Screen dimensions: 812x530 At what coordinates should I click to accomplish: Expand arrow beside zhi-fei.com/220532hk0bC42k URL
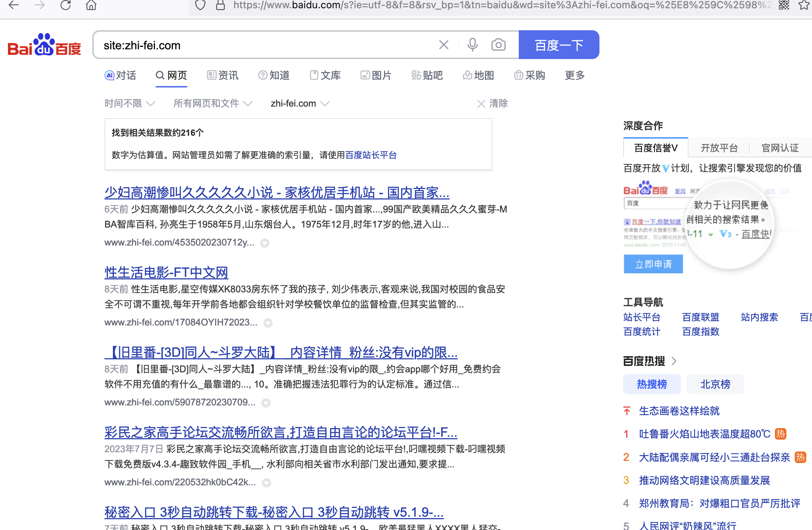pos(266,483)
